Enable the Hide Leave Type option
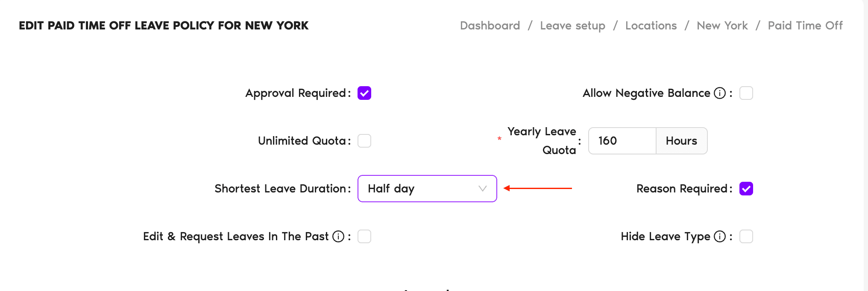Screen dimensions: 868x291 [746, 236]
